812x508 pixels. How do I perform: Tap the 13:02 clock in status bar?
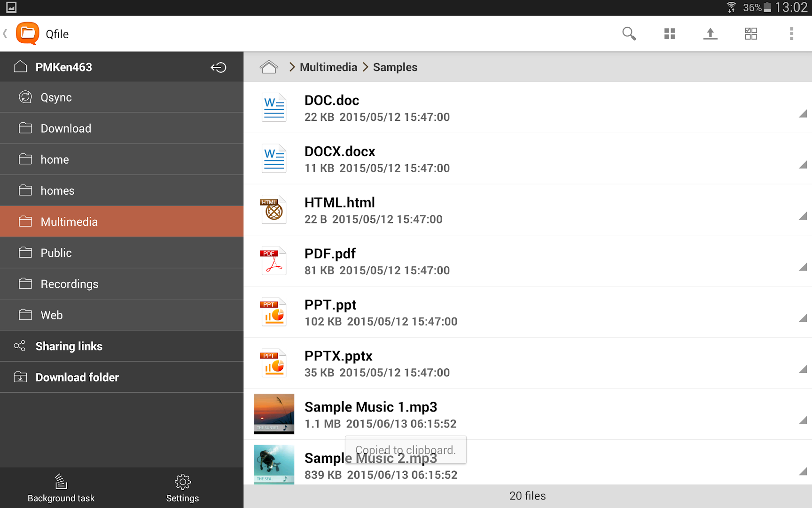click(791, 8)
